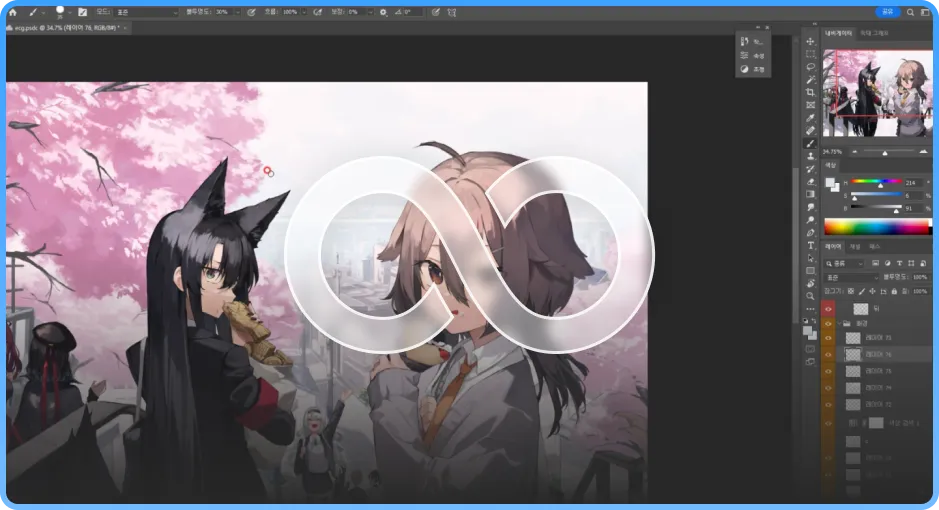
Task: Hide the 뒤 layer with its eye
Action: [x=828, y=309]
